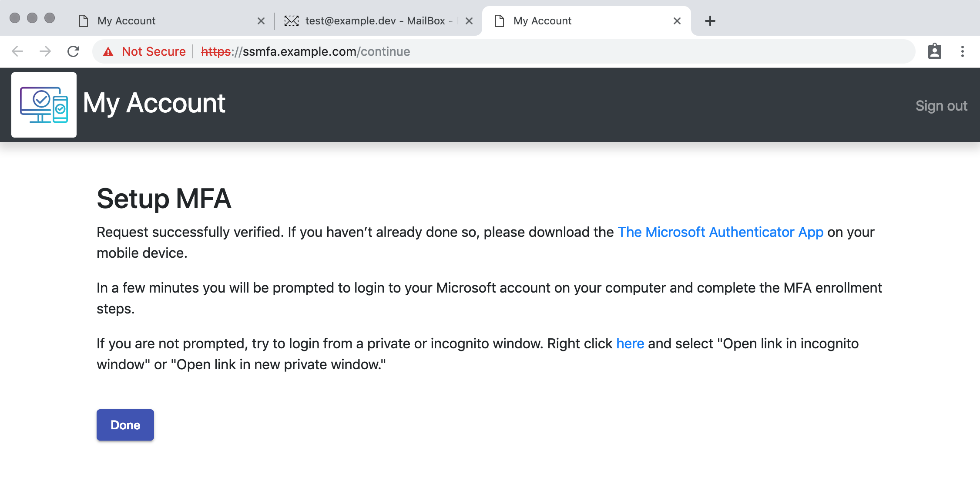Close the active My Account tab
This screenshot has height=492, width=980.
pos(677,21)
